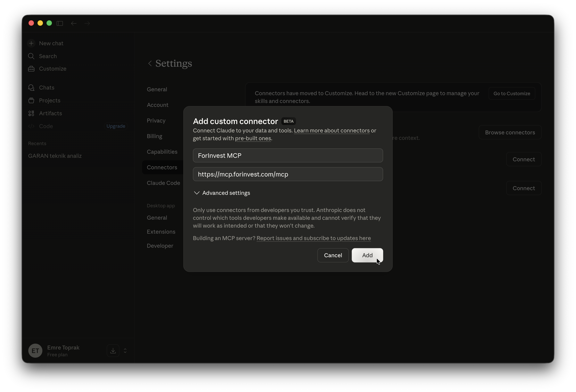Expand the account menu chevrons

point(125,351)
